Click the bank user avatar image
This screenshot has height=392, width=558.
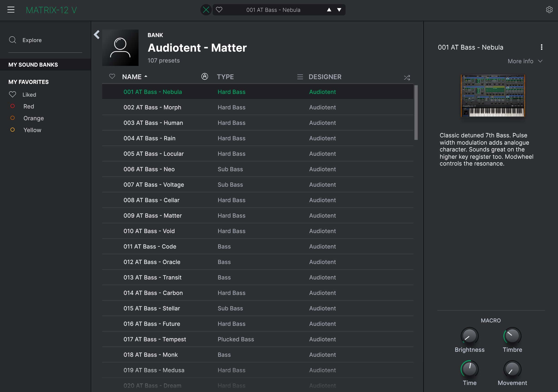[x=120, y=48]
